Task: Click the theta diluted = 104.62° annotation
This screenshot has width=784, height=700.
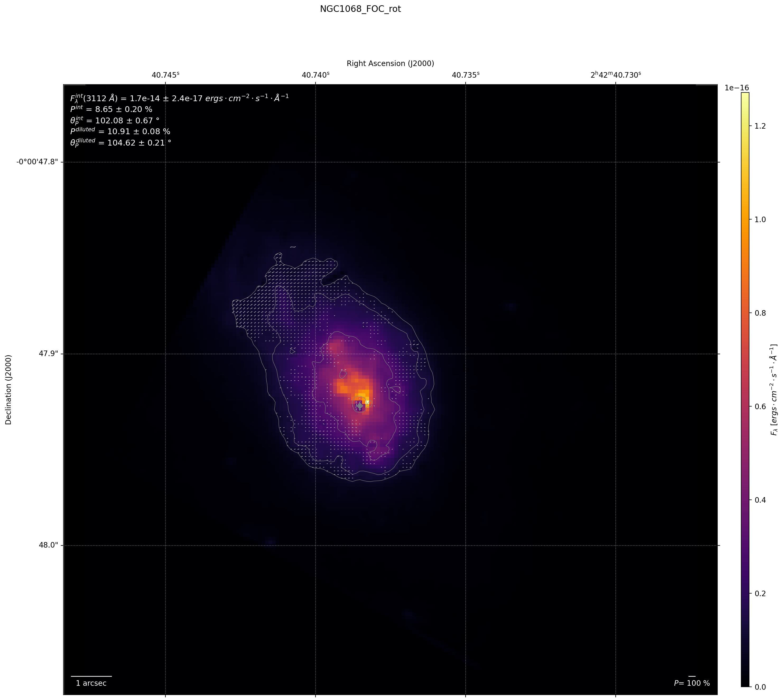Action: pyautogui.click(x=120, y=143)
